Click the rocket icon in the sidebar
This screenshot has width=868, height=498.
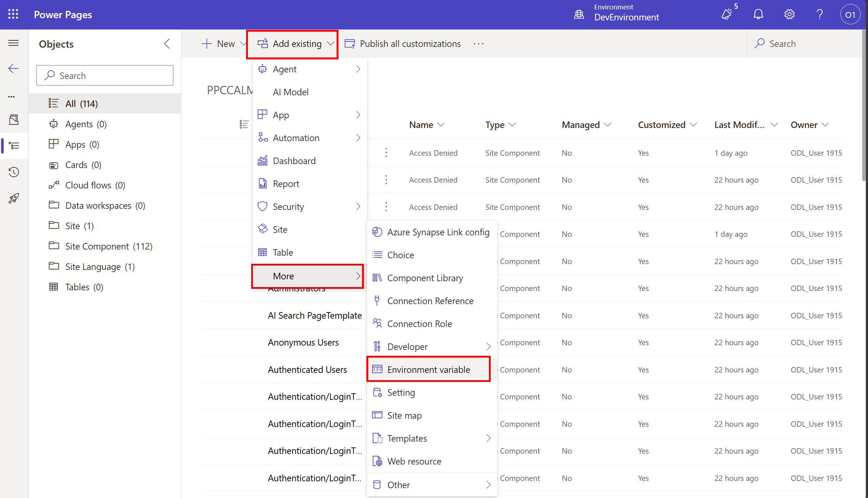tap(14, 198)
